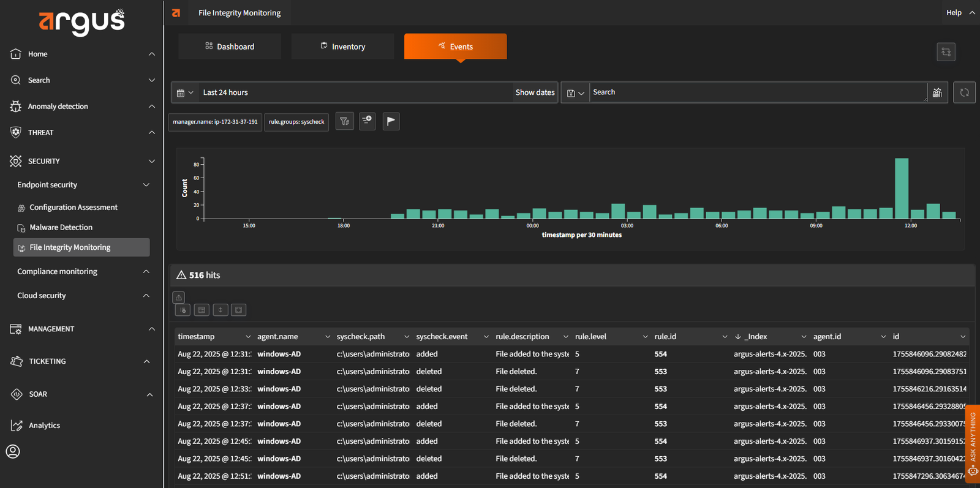Click the funnel filter options icon
The image size is (980, 488).
coord(345,121)
